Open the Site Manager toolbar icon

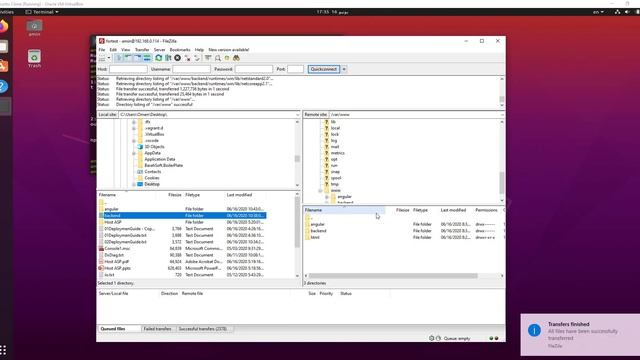[x=102, y=58]
